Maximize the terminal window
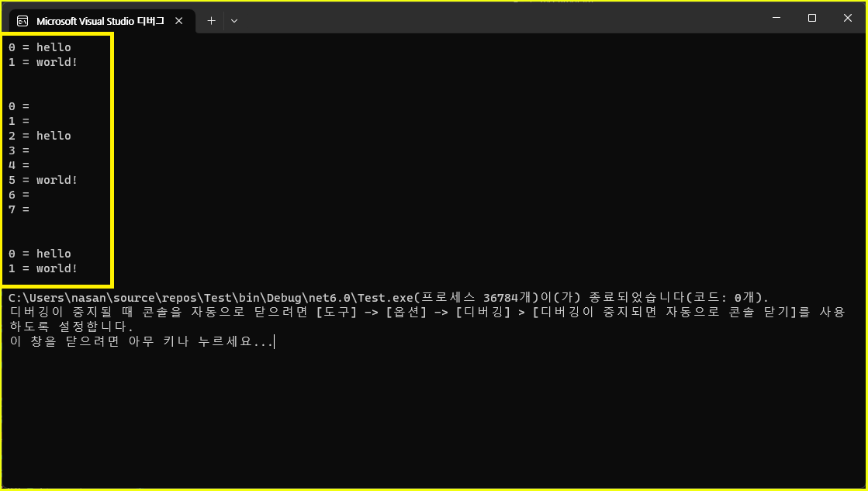 point(811,18)
